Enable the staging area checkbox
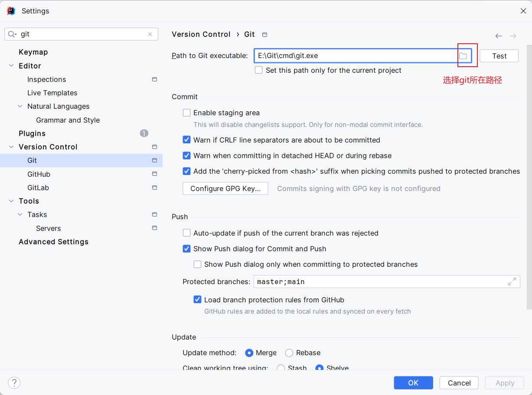The width and height of the screenshot is (532, 395). click(187, 113)
